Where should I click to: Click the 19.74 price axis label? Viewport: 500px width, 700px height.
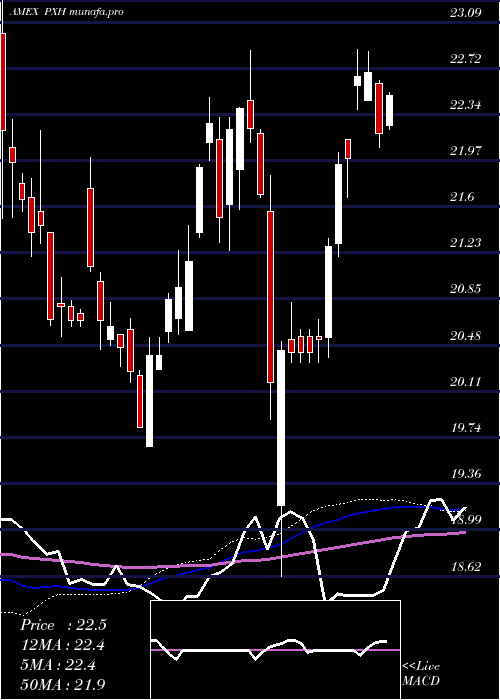click(466, 428)
